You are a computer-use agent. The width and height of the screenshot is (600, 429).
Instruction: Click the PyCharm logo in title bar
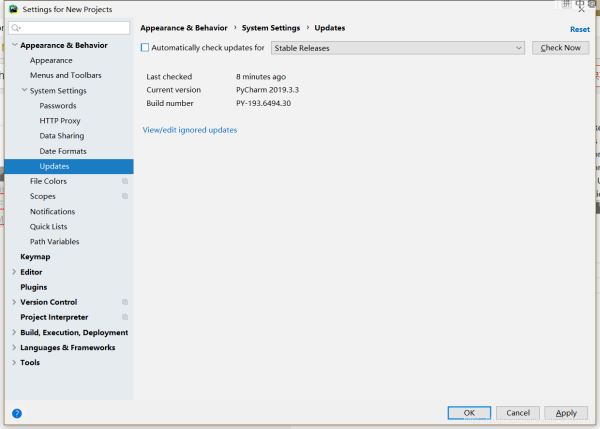[x=14, y=9]
